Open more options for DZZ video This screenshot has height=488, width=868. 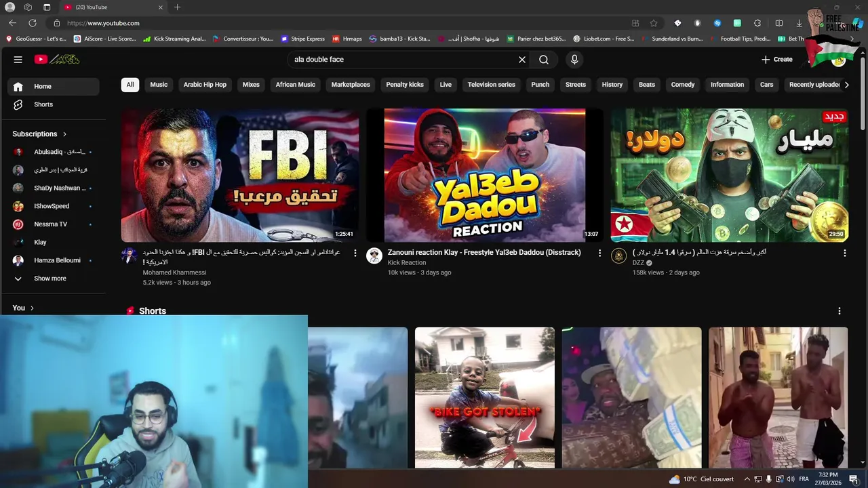(844, 253)
